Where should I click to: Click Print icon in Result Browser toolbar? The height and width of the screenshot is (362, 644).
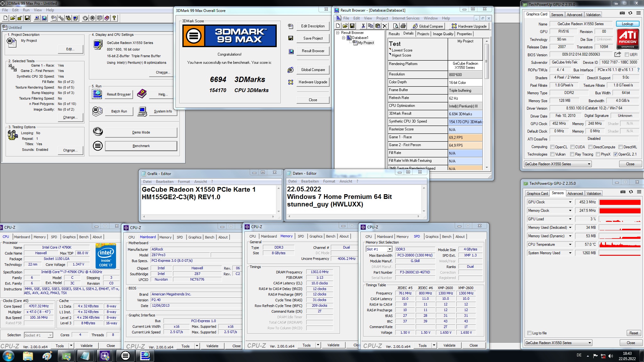[x=403, y=26]
